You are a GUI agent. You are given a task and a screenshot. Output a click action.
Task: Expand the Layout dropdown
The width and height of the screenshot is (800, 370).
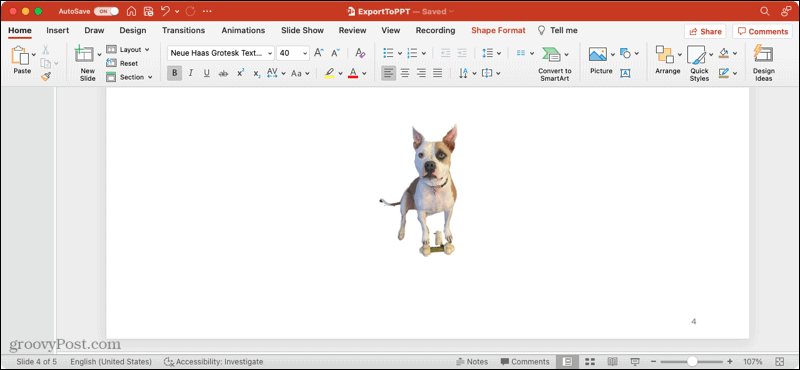coord(147,50)
